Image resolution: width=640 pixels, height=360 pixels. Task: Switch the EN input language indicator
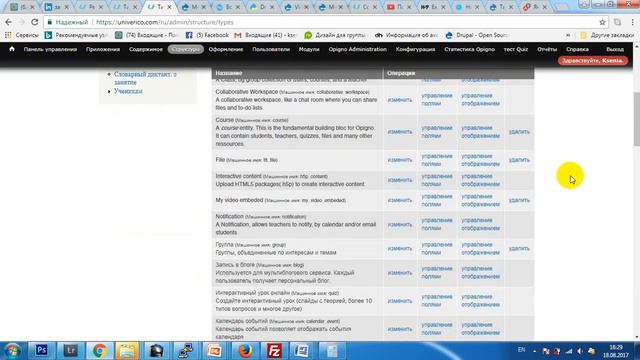coord(521,350)
